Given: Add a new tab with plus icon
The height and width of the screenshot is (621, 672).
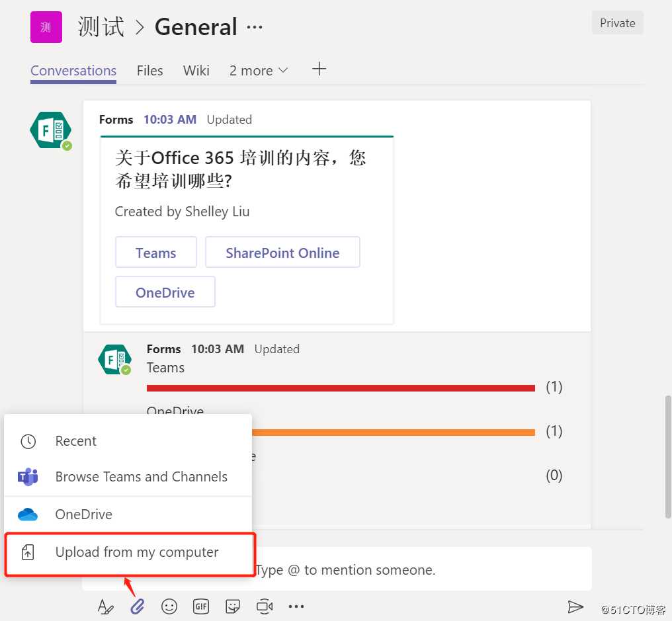Looking at the screenshot, I should pyautogui.click(x=319, y=69).
